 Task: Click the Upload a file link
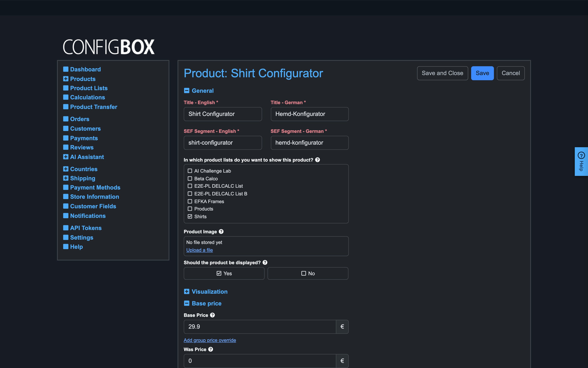pos(200,250)
